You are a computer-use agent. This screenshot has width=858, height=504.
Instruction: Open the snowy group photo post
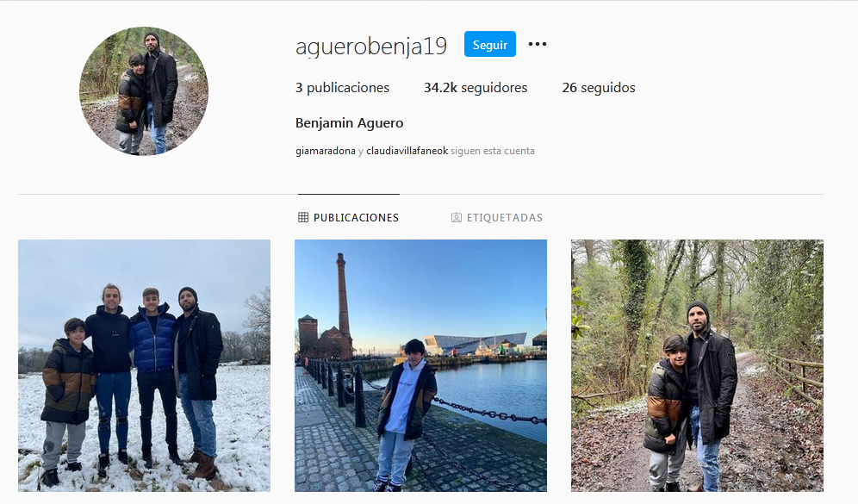pos(144,365)
